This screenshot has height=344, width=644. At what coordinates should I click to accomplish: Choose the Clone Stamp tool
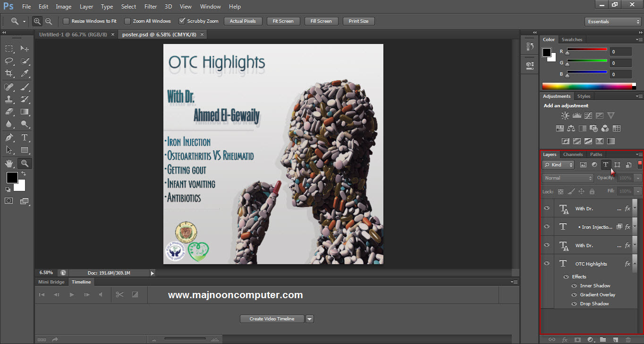[9, 99]
